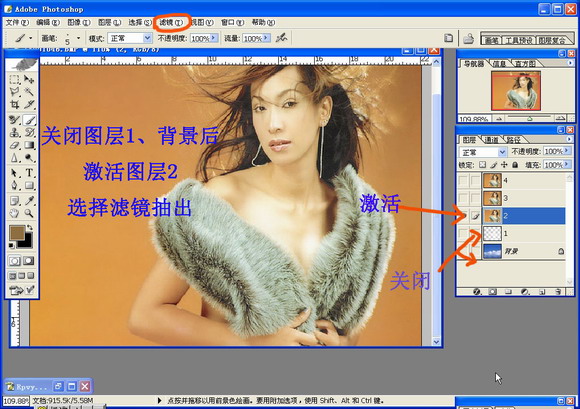Image resolution: width=580 pixels, height=409 pixels.
Task: Click the foreground color swatch
Action: 17,233
